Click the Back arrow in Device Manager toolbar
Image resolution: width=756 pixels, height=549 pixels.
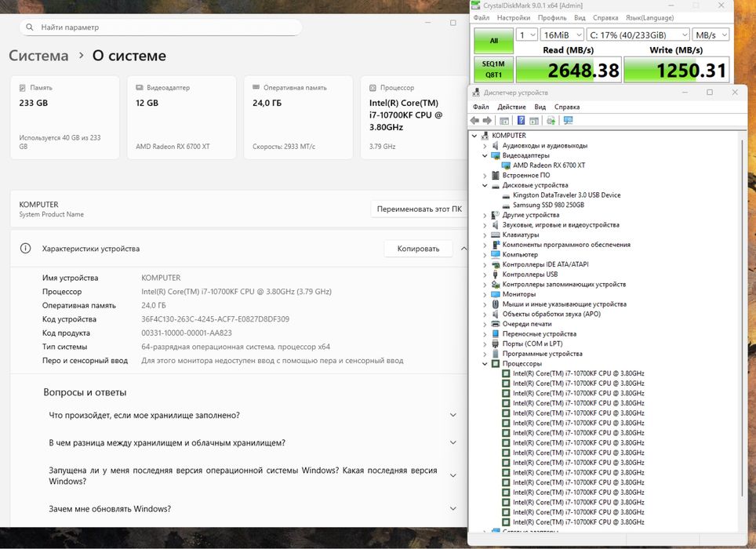coord(475,121)
